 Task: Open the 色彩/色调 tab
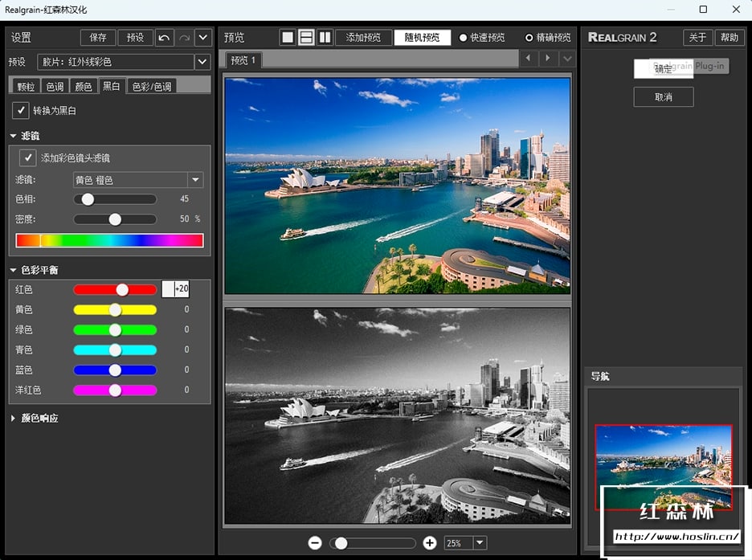(151, 86)
